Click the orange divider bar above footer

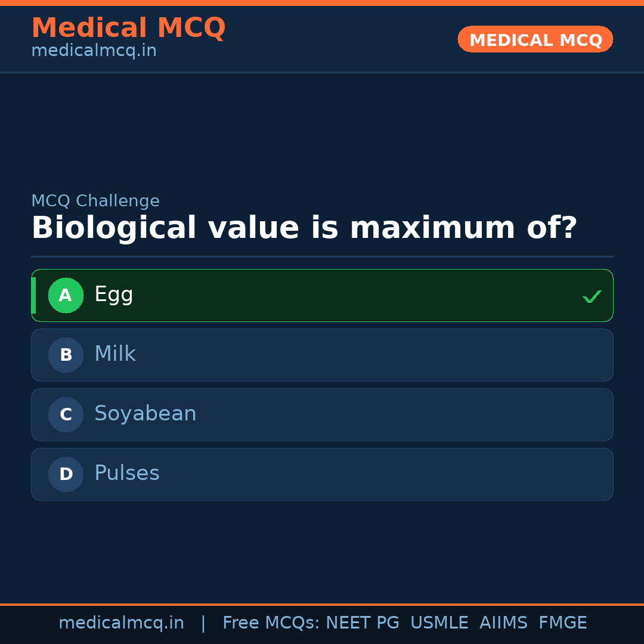(x=322, y=603)
